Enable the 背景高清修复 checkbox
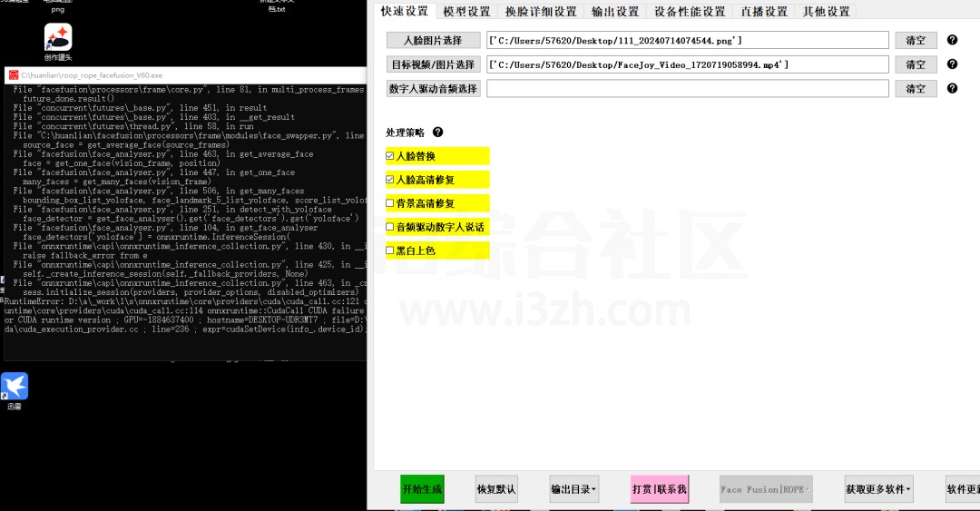 tap(390, 203)
